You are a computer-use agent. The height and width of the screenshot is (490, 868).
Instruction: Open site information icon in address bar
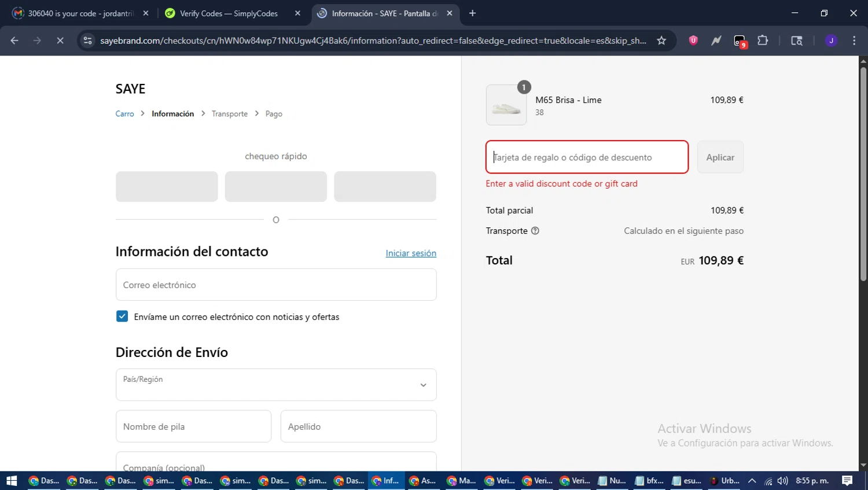pos(87,40)
